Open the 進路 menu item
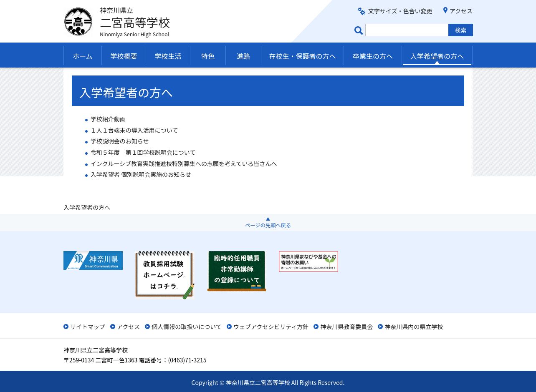Viewport: 536px width, 392px height. click(243, 56)
